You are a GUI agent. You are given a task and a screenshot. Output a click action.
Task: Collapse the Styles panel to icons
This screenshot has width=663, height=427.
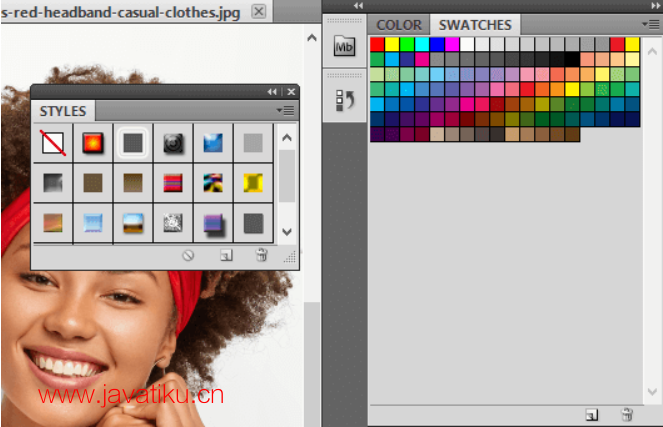coord(272,92)
